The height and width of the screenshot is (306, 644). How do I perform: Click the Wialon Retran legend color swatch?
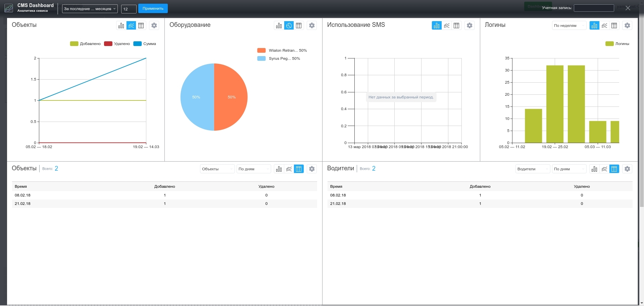coord(262,50)
